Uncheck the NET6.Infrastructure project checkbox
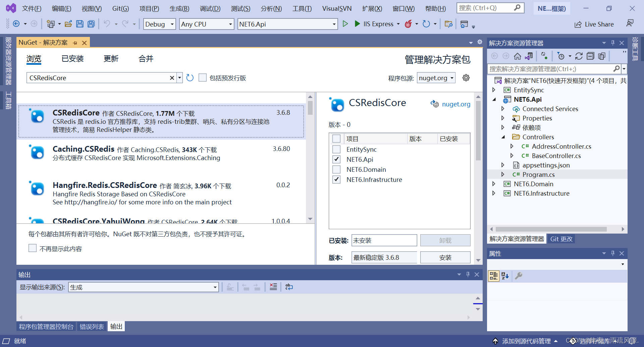This screenshot has width=644, height=347. (x=336, y=180)
